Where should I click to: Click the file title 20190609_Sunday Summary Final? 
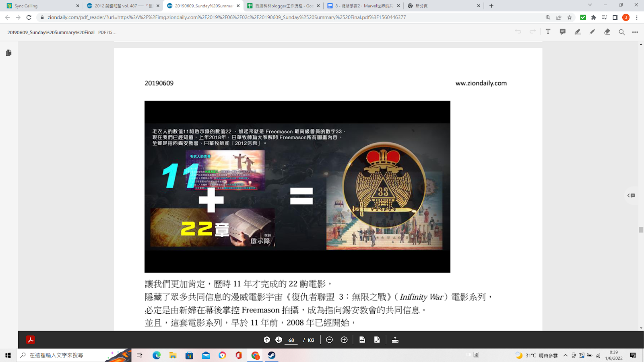pos(51,33)
